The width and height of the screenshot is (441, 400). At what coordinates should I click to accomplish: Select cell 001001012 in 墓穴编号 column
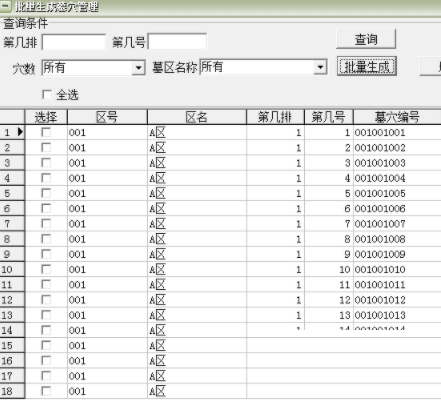coord(397,300)
